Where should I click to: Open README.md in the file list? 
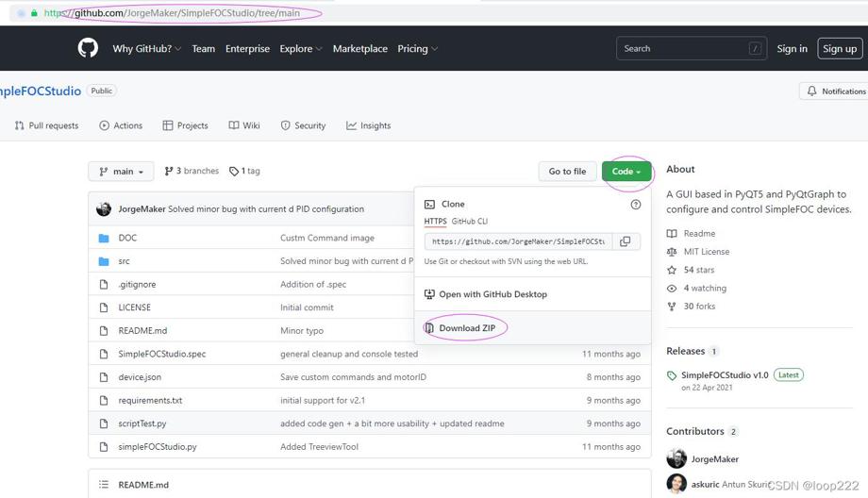(x=142, y=331)
